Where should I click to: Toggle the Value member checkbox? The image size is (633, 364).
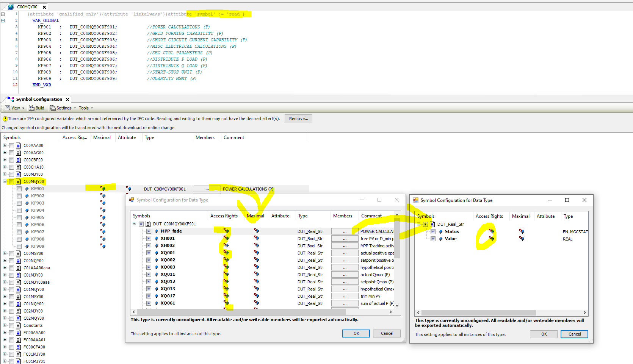pos(433,239)
